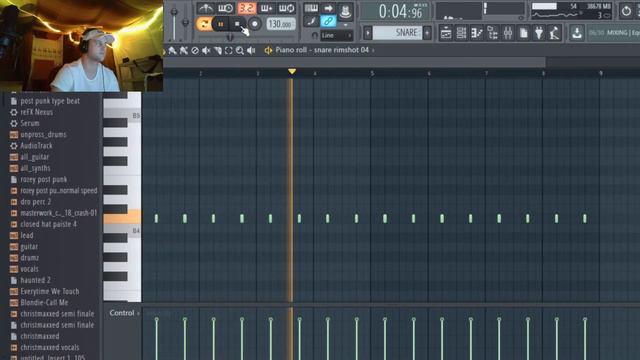The image size is (640, 360).
Task: Click the download arrow icon in hint bar
Action: pos(576,33)
